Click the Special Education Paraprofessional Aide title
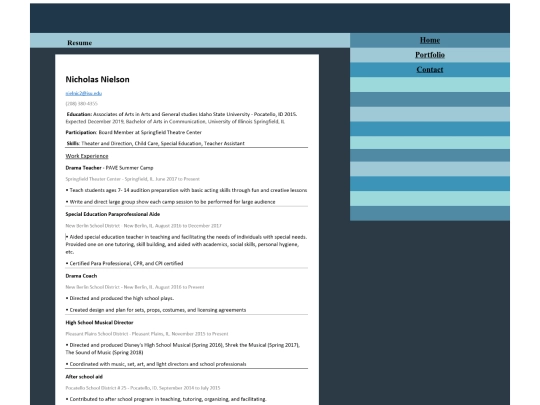This screenshot has height=405, width=540. coord(113,214)
